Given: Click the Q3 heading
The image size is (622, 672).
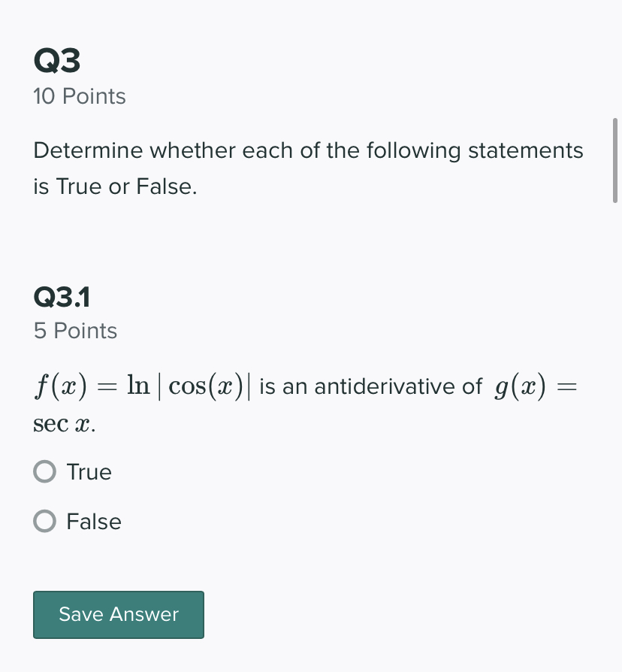Looking at the screenshot, I should [57, 59].
